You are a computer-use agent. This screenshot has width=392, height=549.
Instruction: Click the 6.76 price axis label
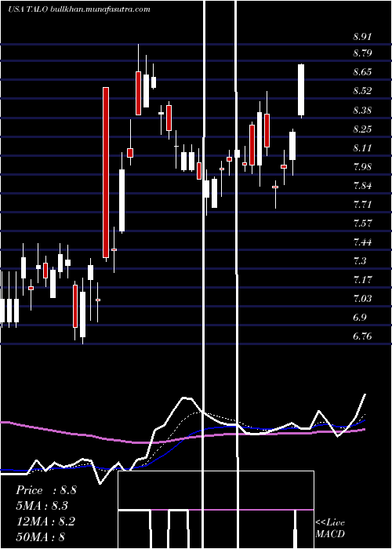click(x=362, y=336)
